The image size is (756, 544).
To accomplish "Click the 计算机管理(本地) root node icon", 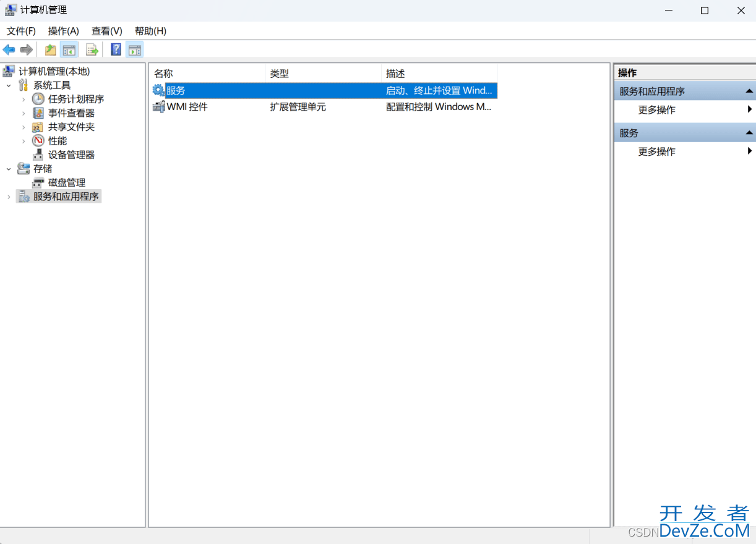I will [x=9, y=71].
